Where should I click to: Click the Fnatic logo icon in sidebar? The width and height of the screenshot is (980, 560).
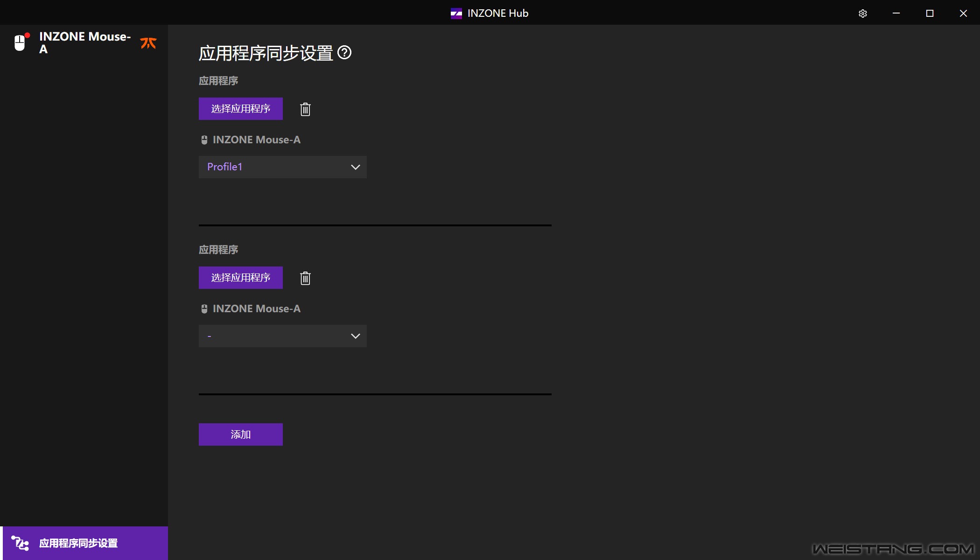tap(148, 43)
